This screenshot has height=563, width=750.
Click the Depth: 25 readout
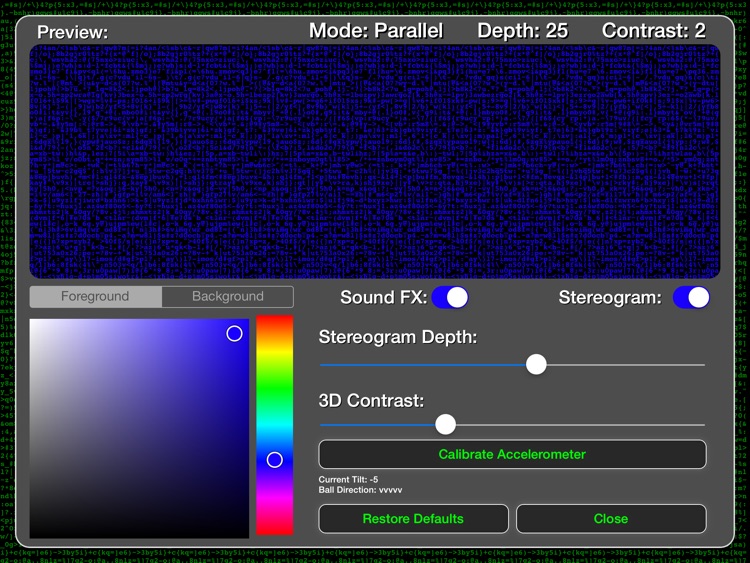point(522,31)
